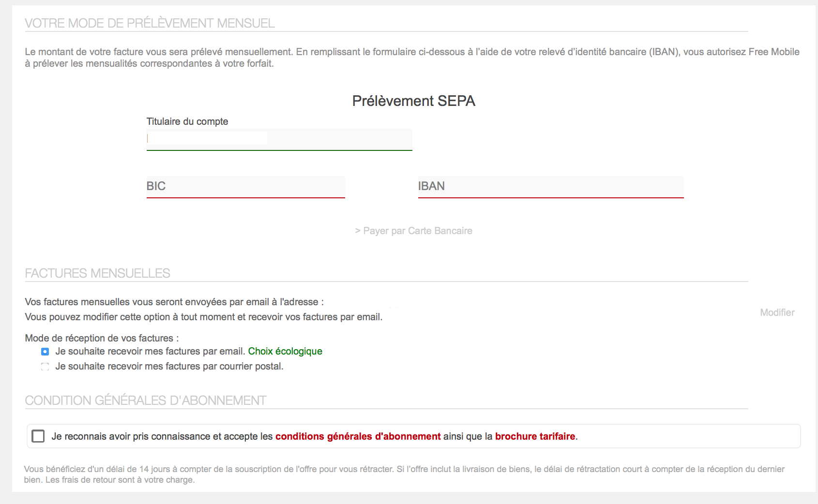
Task: Click the "factures par courrier postal" label text
Action: (169, 366)
